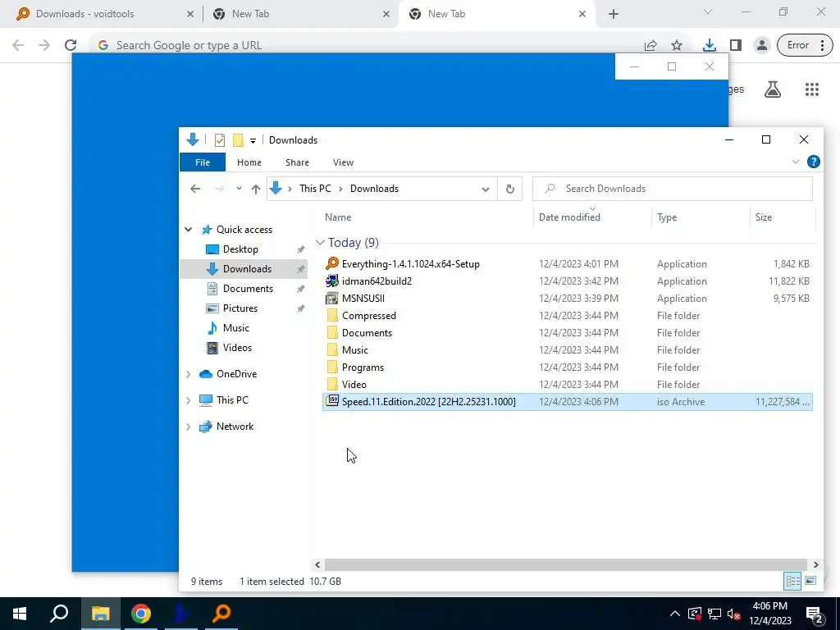Open the Everything-1.4.1.1024.x64-Setup application file
This screenshot has height=630, width=840.
pos(410,263)
